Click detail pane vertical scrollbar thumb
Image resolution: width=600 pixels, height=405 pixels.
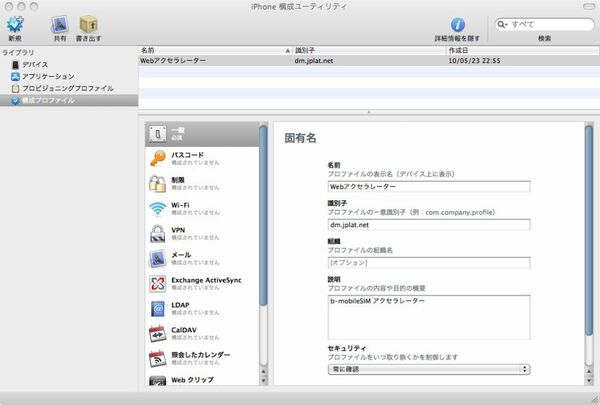(x=589, y=230)
